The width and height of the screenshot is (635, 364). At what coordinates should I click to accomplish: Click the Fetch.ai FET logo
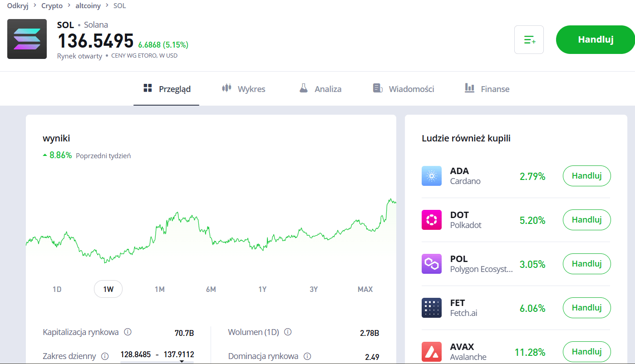click(432, 308)
